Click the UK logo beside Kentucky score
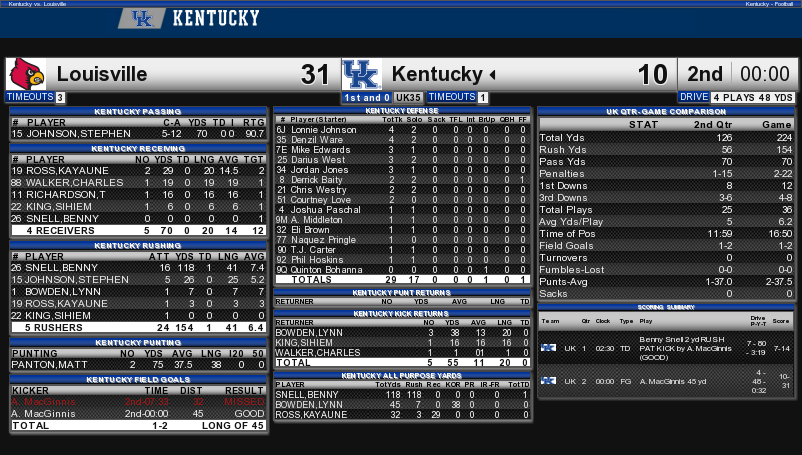The image size is (802, 455). [362, 75]
